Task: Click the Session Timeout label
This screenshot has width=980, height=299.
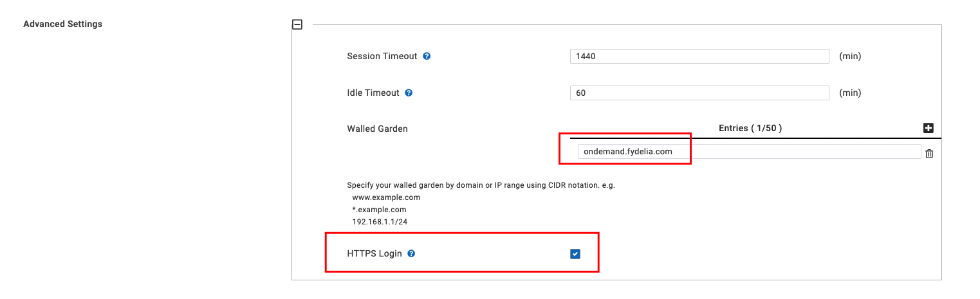Action: point(382,57)
